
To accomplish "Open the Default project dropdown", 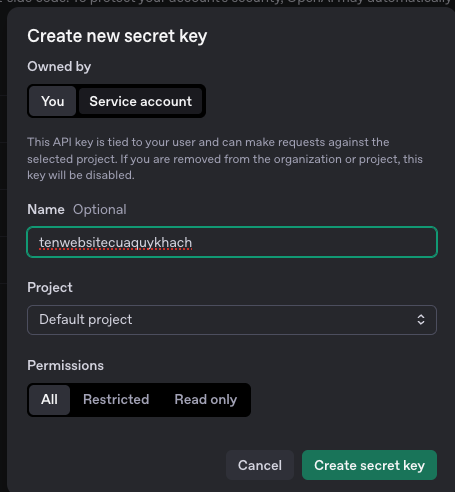I will tap(232, 320).
